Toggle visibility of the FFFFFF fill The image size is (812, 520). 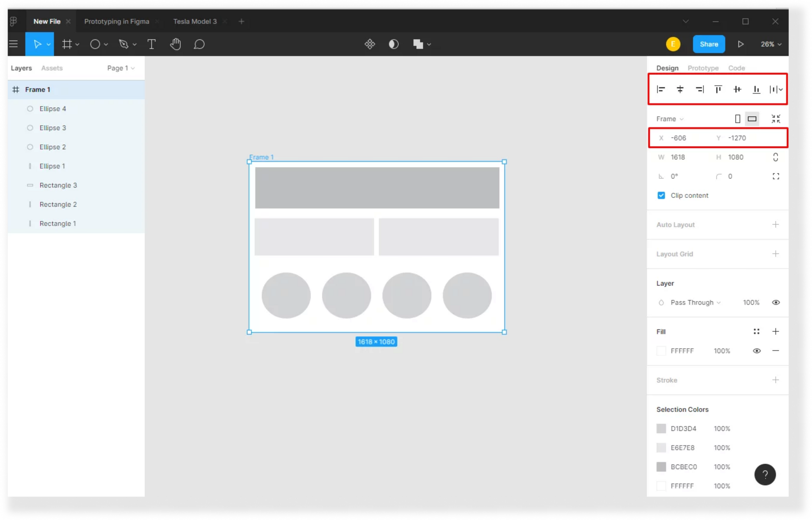point(757,351)
